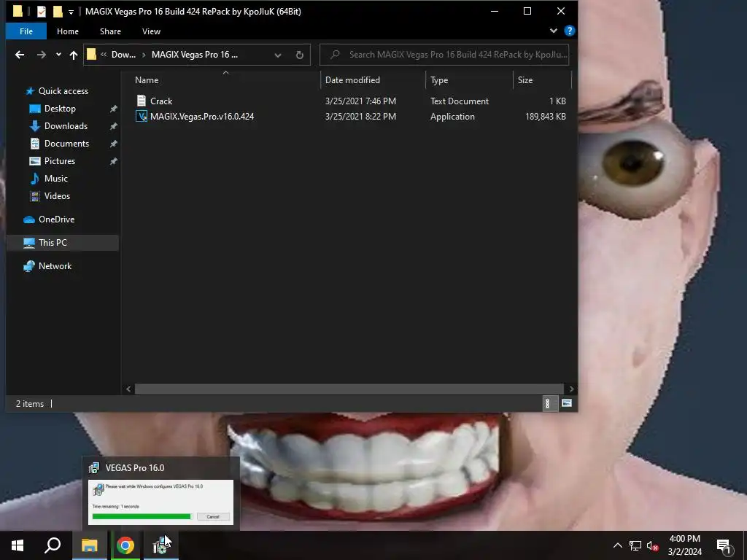The image size is (747, 560).
Task: Open Desktop in the navigation pane
Action: point(60,109)
